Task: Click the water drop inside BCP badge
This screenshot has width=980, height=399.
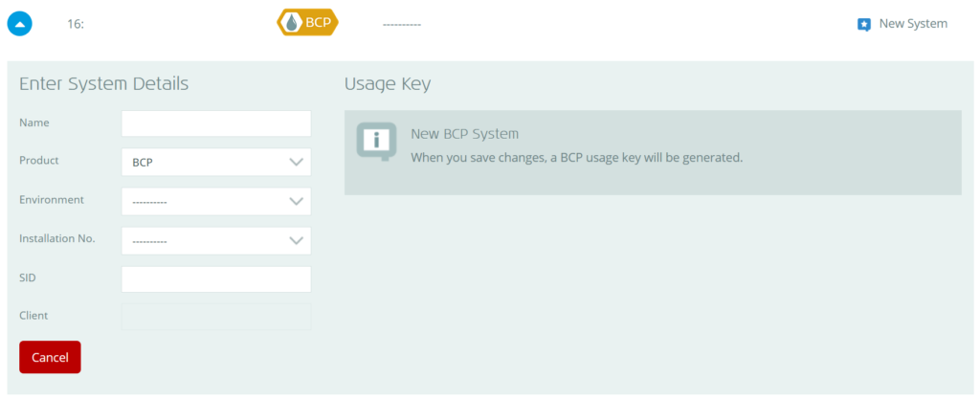Action: (x=292, y=23)
